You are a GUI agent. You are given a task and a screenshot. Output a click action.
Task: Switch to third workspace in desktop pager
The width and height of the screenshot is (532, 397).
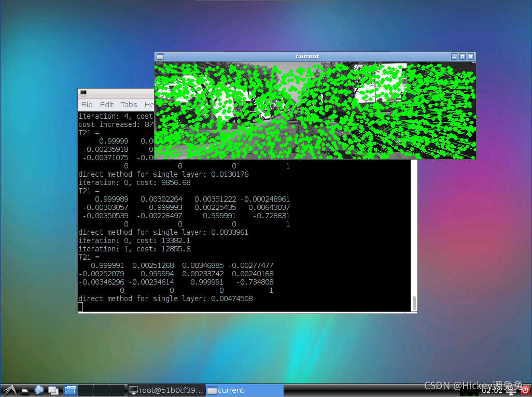102,390
